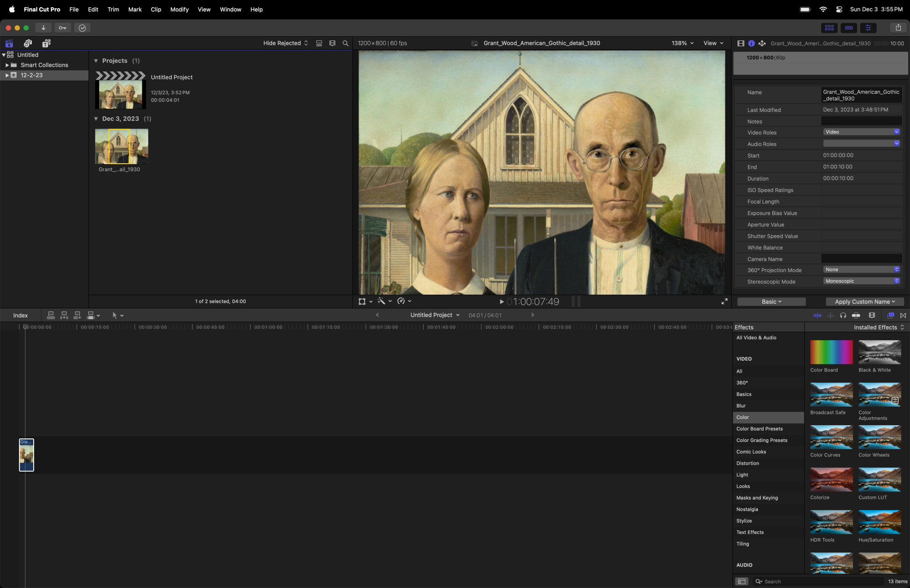The image size is (910, 588).
Task: Select the Color Board Presets category
Action: (768, 429)
